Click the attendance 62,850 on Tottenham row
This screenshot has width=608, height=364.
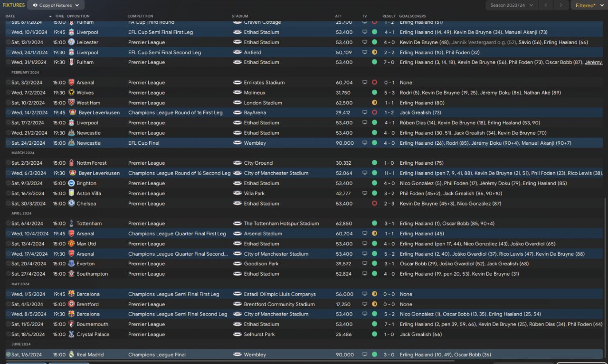344,224
